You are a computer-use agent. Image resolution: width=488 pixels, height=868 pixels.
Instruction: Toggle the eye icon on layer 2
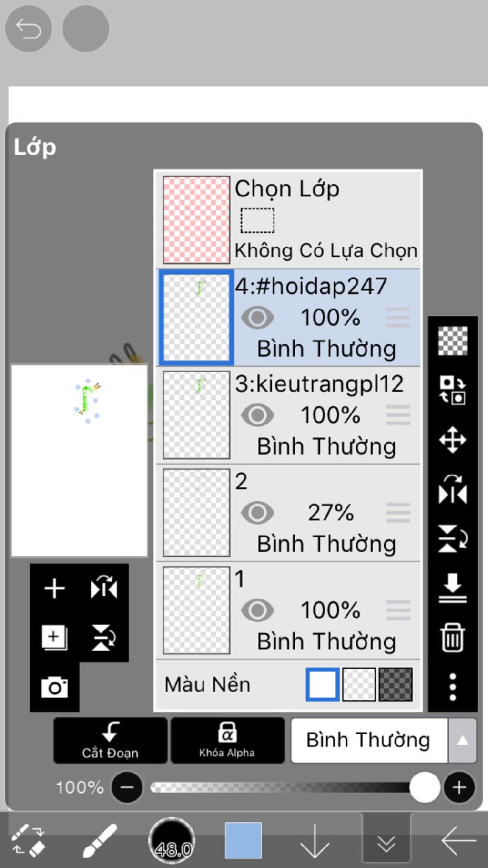point(257,513)
